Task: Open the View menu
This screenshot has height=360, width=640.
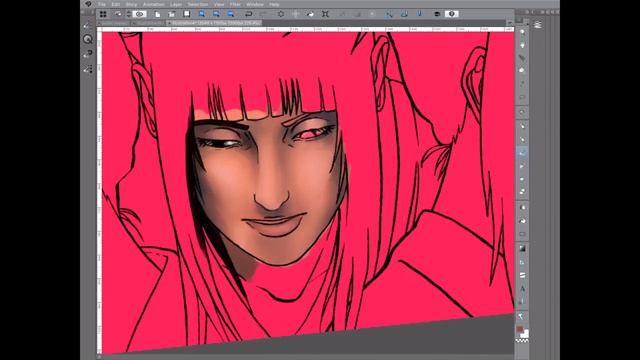Action: pos(219,4)
